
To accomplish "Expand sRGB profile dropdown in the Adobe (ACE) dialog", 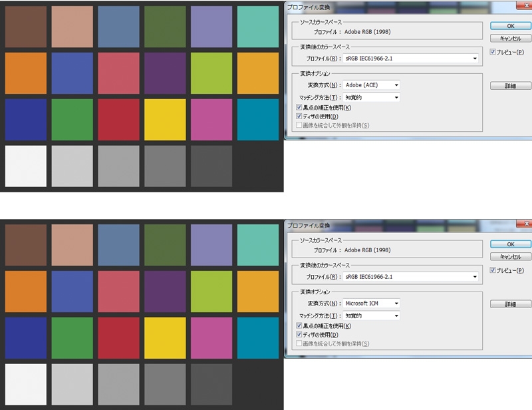I will 410,59.
